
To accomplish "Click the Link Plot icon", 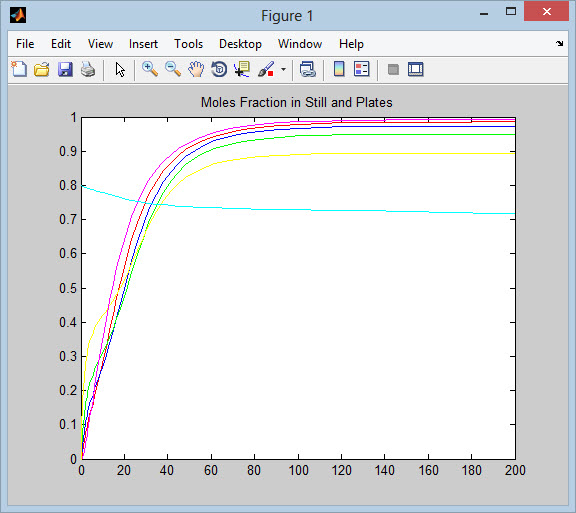I will coord(307,69).
